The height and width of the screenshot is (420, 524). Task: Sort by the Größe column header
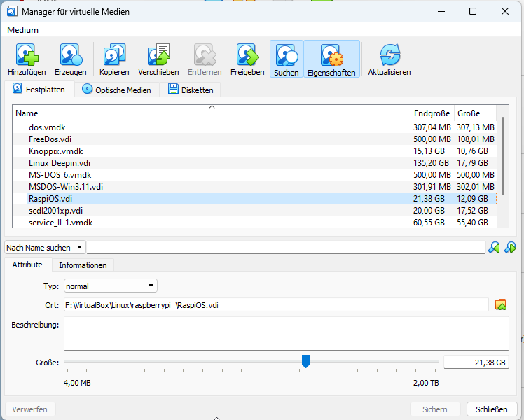point(475,113)
